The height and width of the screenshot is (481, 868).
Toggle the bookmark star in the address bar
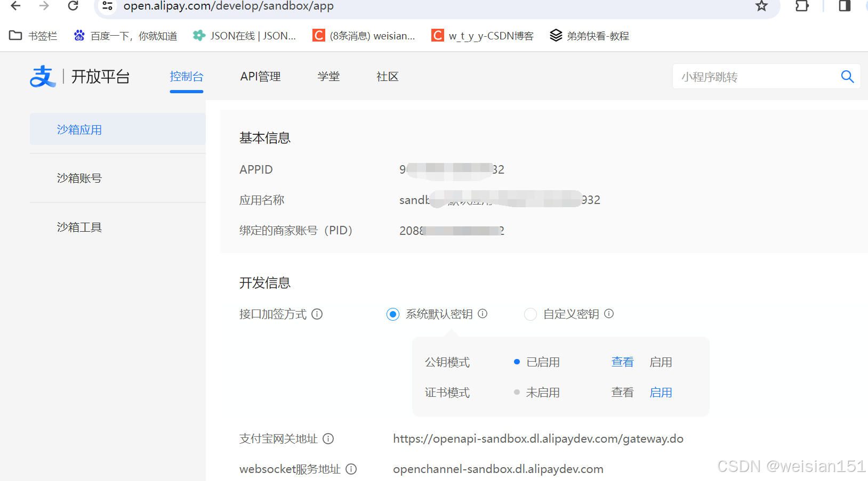point(761,6)
